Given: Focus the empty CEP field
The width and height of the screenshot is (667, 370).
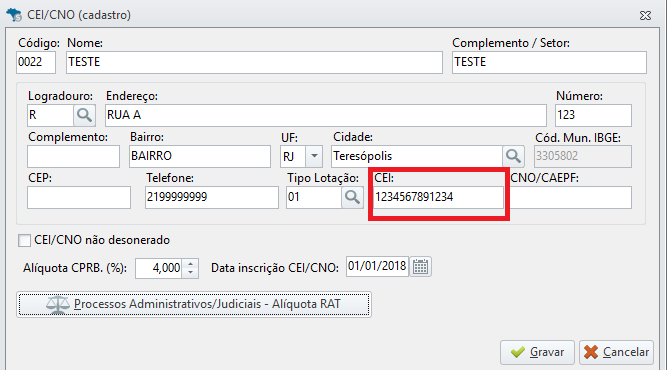Looking at the screenshot, I should click(x=79, y=197).
